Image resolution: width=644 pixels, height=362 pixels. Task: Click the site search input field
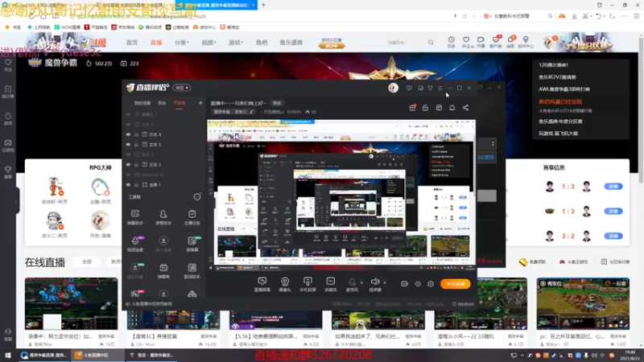[x=405, y=43]
